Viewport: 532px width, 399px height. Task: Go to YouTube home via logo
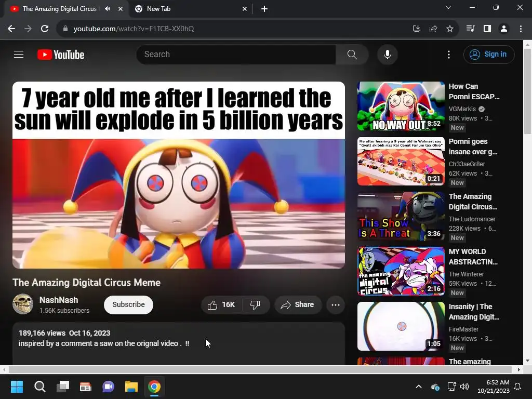pos(61,55)
